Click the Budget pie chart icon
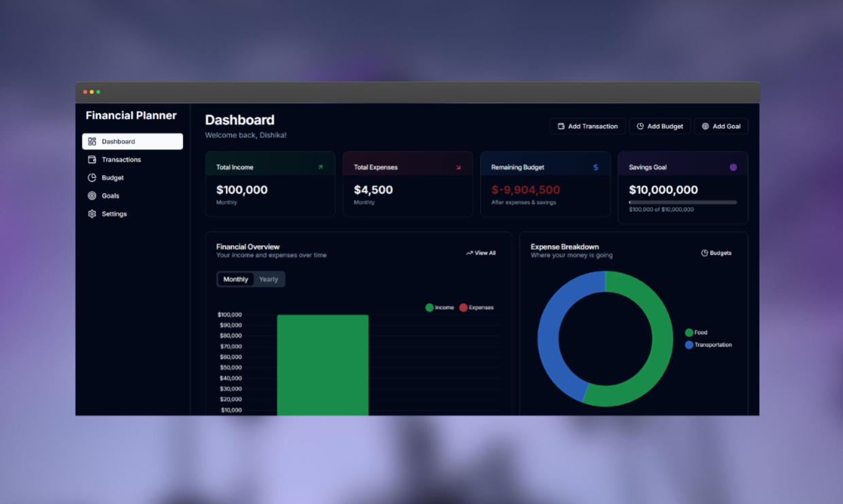The width and height of the screenshot is (843, 504). 92,178
